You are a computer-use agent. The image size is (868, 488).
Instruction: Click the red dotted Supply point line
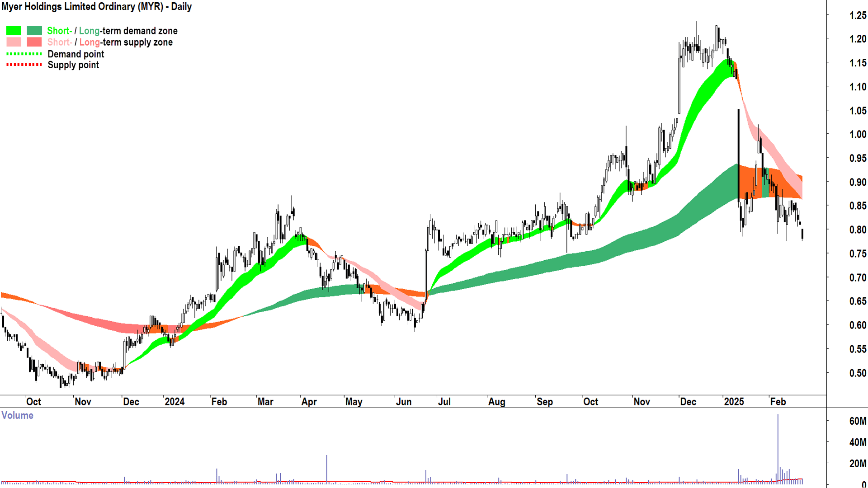(24, 65)
